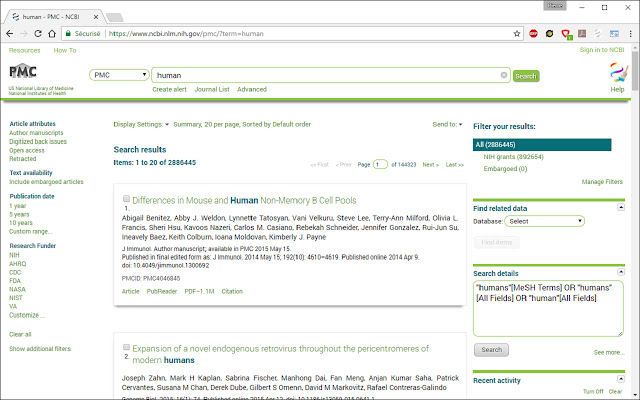Filter publication date to 5 years
Screen dimensions: 640x400
point(19,214)
